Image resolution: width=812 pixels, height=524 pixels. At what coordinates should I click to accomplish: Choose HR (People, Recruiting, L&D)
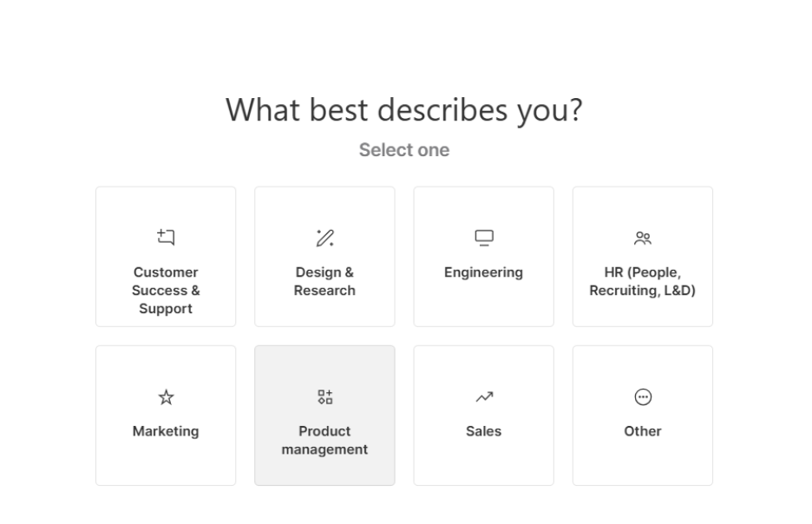[642, 256]
